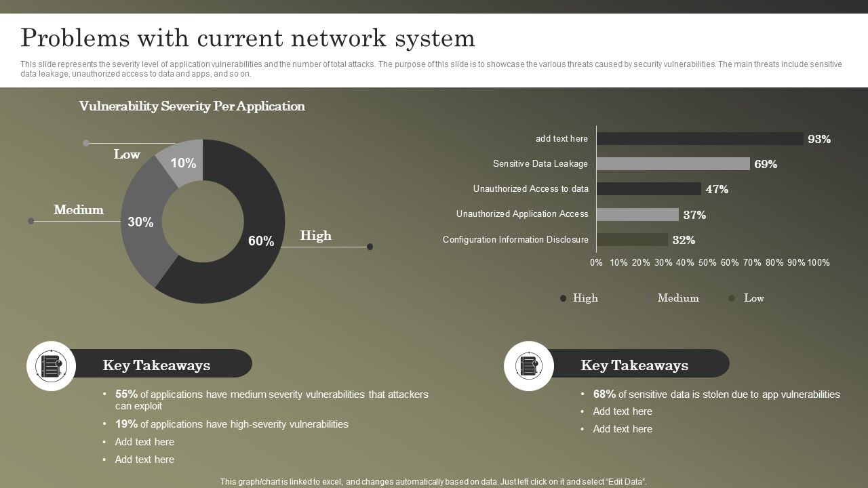Select the Medium legend dot below bar chart

click(x=647, y=298)
